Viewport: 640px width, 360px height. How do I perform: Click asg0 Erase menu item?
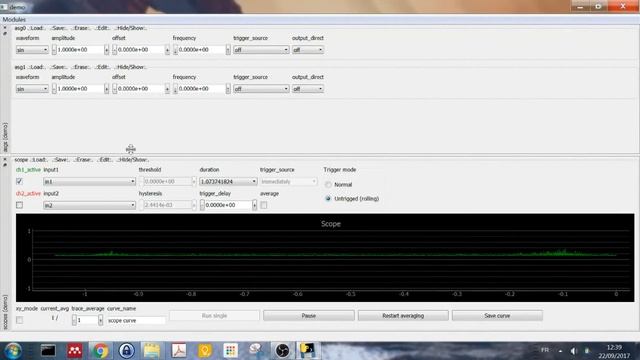pyautogui.click(x=81, y=28)
